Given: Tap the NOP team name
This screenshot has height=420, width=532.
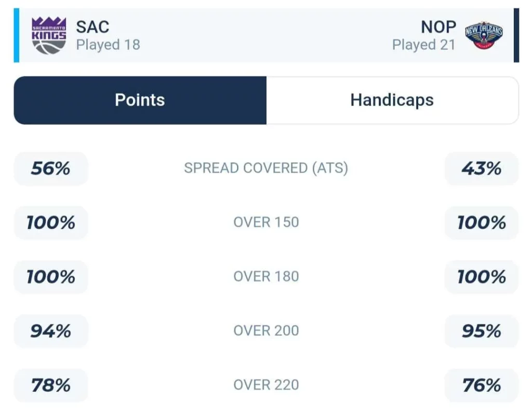Looking at the screenshot, I should tap(438, 27).
